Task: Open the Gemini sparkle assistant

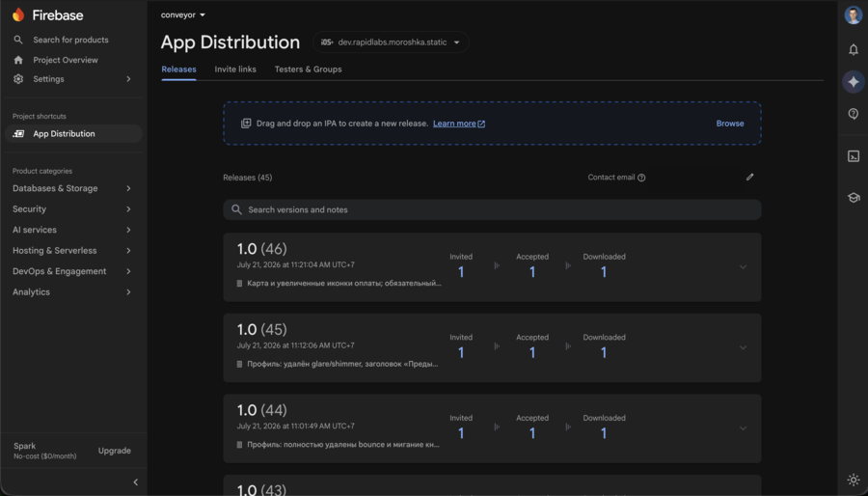Action: click(x=854, y=82)
